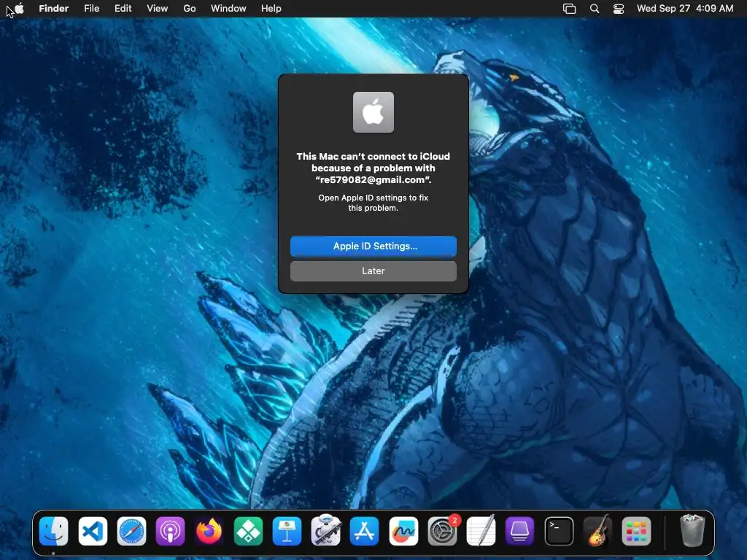
Task: Open System Settings with the badge in the Dock
Action: pyautogui.click(x=443, y=531)
